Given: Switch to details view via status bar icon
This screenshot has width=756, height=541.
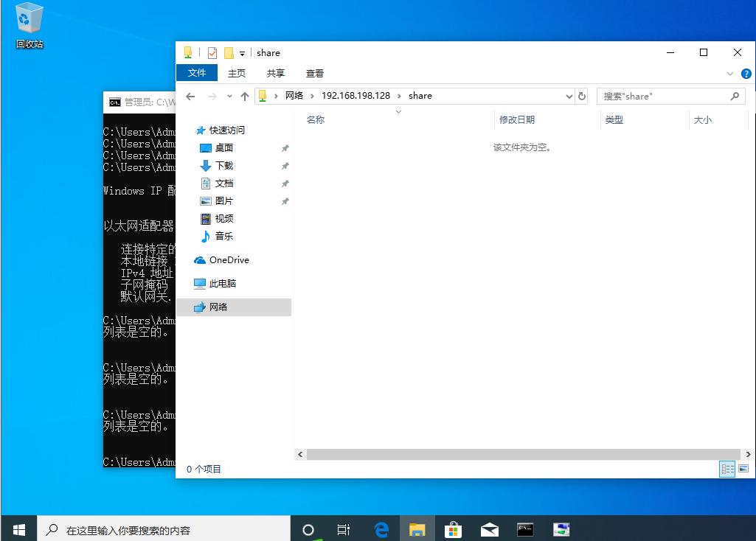Looking at the screenshot, I should (727, 469).
